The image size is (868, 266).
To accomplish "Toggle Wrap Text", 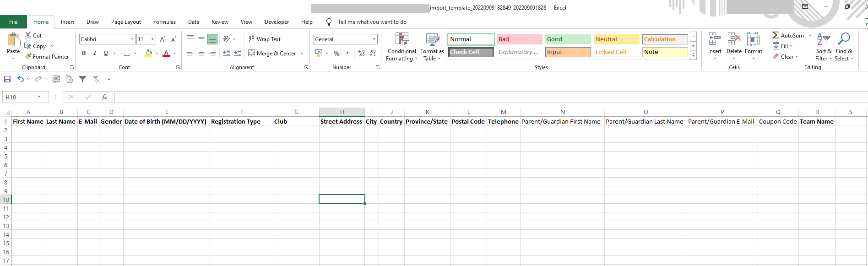I will pos(265,39).
